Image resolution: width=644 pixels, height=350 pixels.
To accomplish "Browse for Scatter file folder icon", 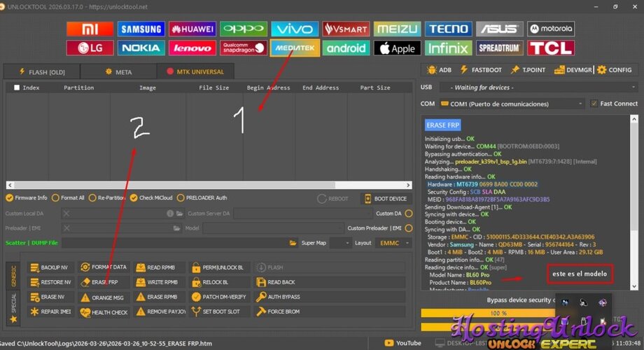I will click(x=293, y=243).
